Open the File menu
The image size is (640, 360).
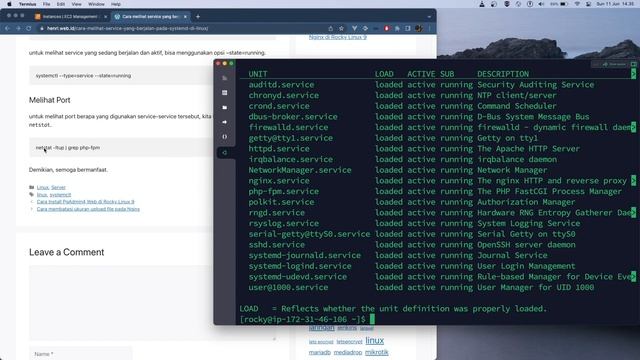47,4
